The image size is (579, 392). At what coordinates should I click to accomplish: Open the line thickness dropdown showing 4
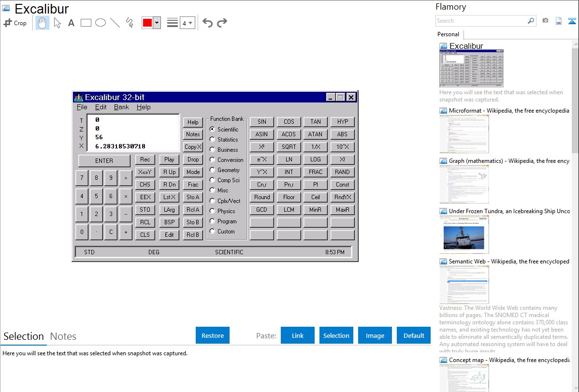pos(188,23)
